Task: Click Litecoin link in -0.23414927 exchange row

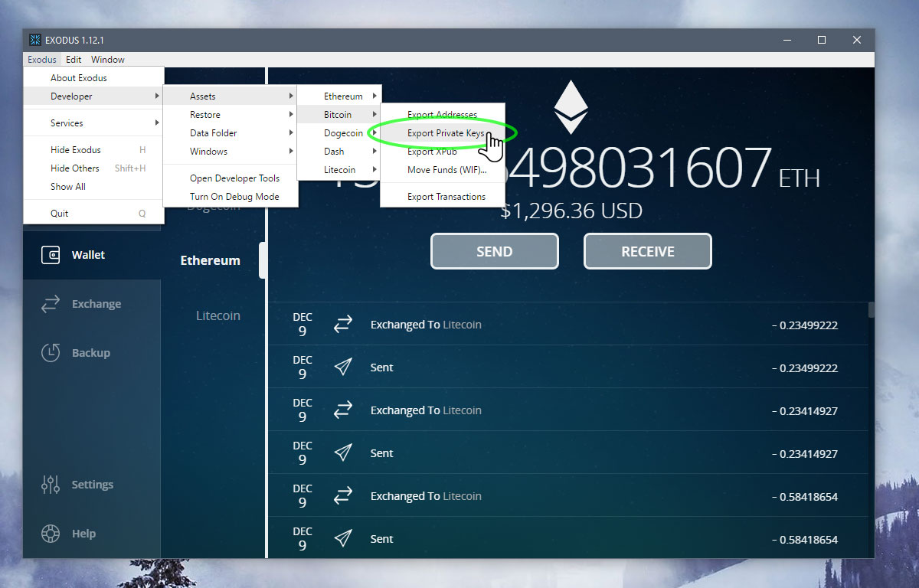Action: (x=463, y=410)
